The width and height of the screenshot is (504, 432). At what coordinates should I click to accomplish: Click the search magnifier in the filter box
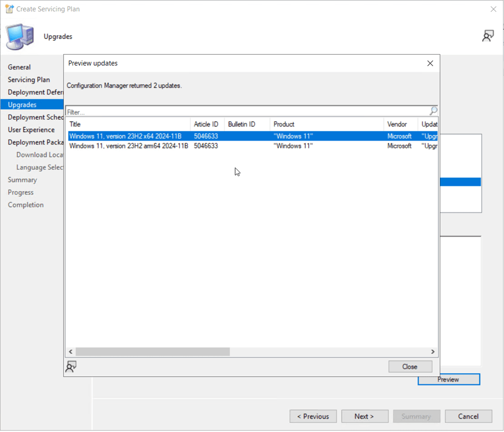click(x=433, y=111)
